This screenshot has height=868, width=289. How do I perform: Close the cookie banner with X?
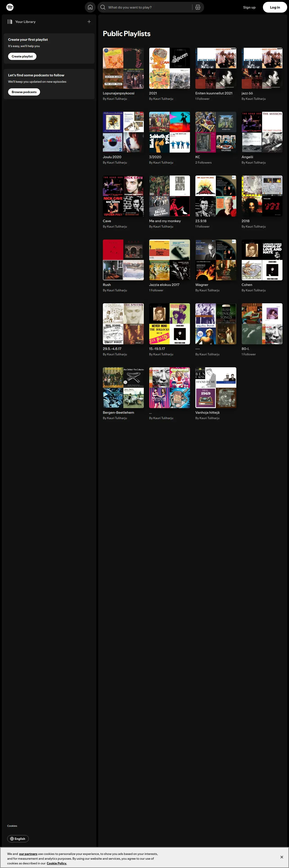pos(282,857)
